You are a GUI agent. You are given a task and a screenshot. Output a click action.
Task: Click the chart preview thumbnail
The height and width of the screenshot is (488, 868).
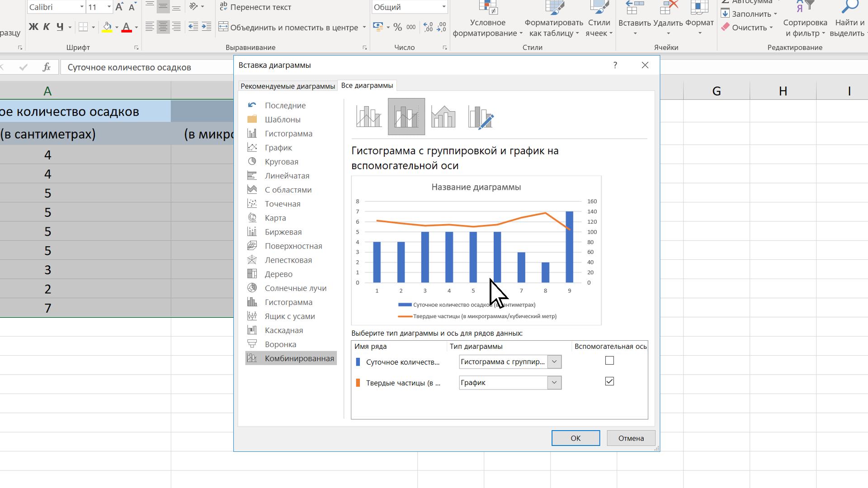point(476,250)
